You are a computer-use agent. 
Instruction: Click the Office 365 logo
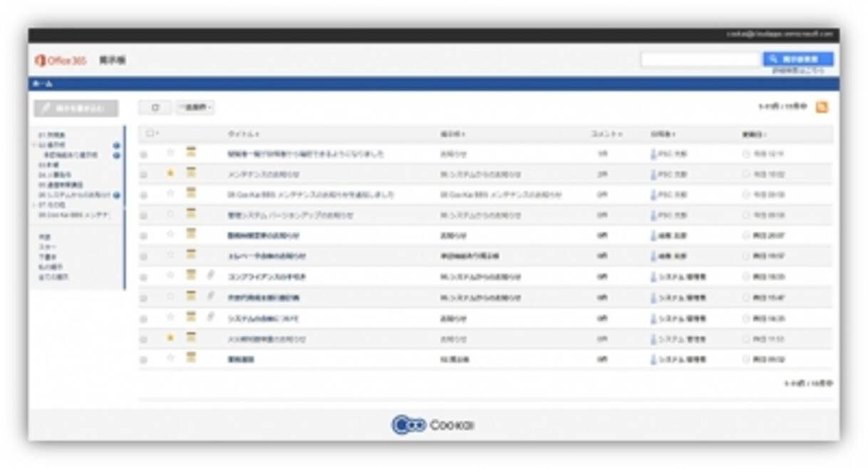click(x=61, y=61)
